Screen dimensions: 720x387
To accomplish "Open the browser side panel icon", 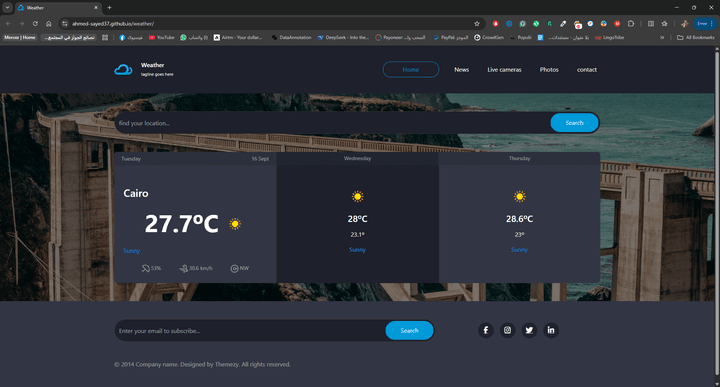I will click(x=651, y=23).
